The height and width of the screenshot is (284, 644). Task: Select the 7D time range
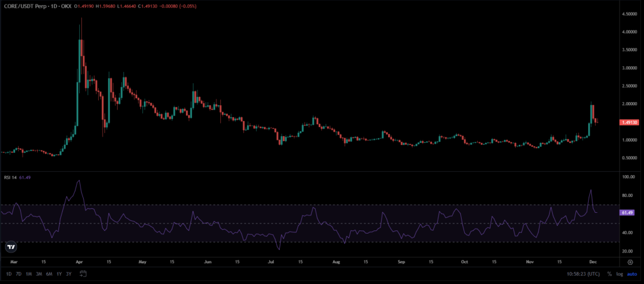18,274
